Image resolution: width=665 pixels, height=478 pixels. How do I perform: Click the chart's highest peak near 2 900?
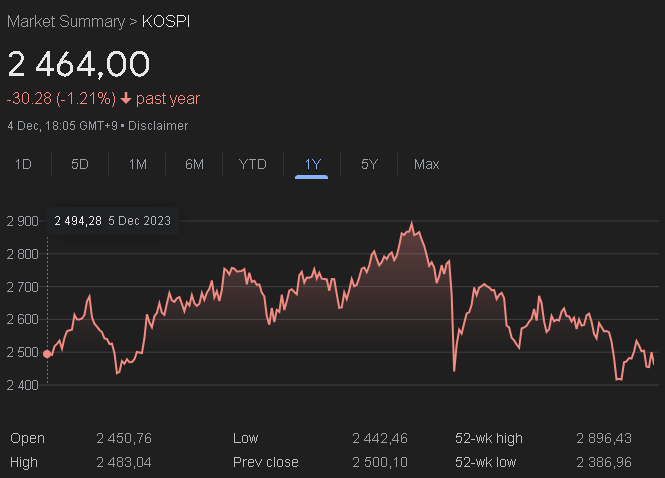tap(411, 222)
